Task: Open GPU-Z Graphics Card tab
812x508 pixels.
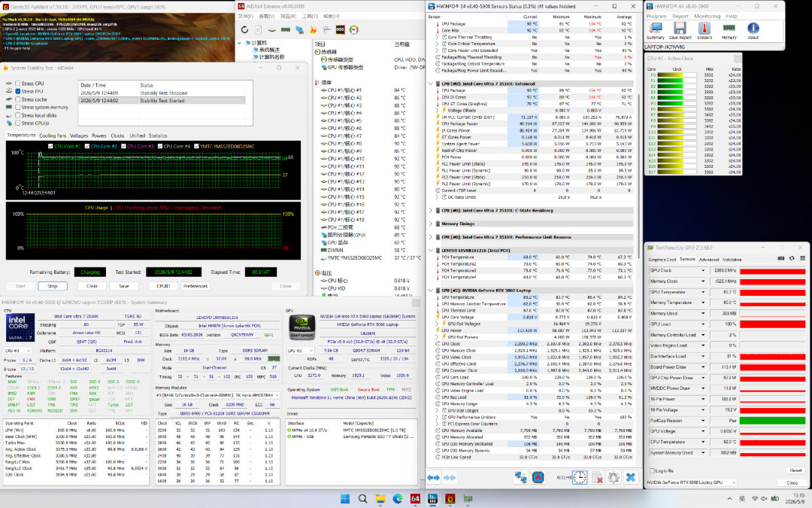Action: (x=662, y=259)
